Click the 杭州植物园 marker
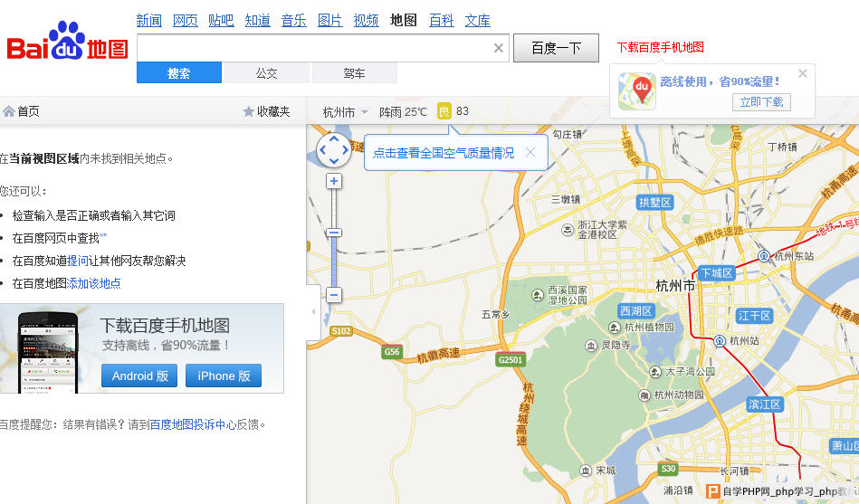Image resolution: width=859 pixels, height=504 pixels. (x=615, y=327)
